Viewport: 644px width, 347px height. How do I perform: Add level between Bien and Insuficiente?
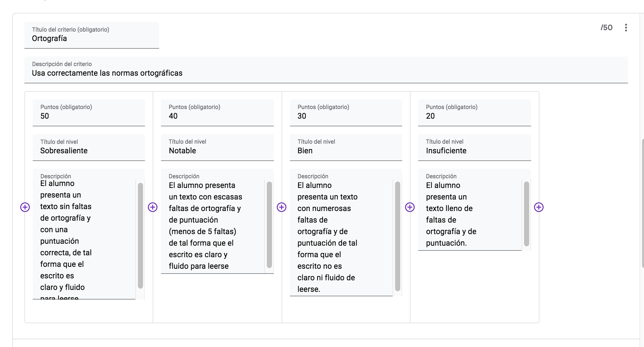[x=410, y=207]
